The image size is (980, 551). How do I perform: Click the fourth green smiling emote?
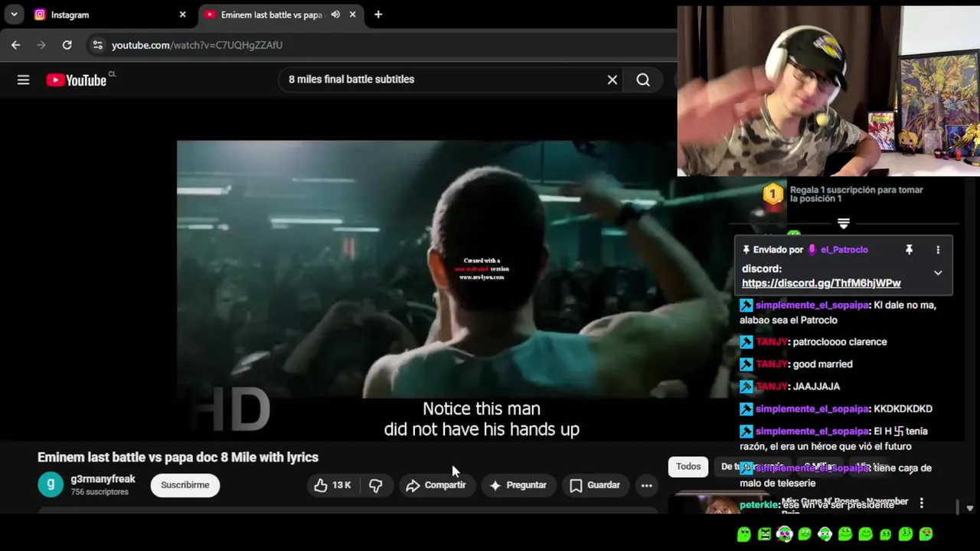(805, 534)
